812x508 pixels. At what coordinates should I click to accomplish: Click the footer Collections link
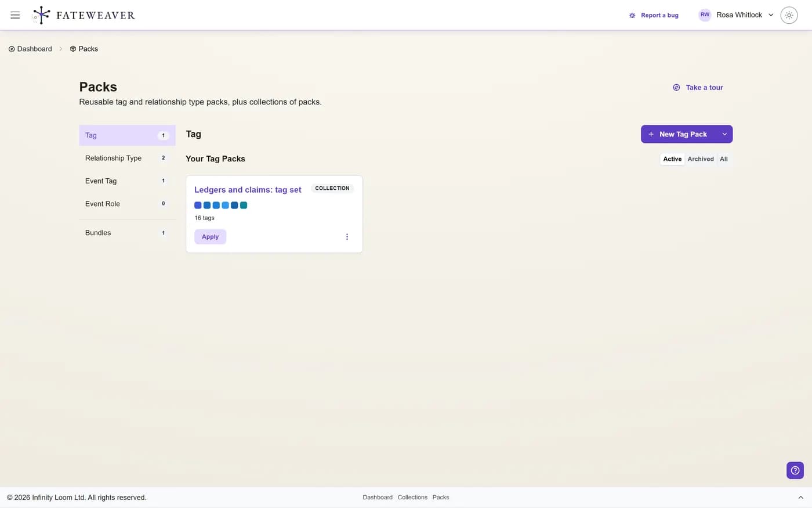(412, 498)
